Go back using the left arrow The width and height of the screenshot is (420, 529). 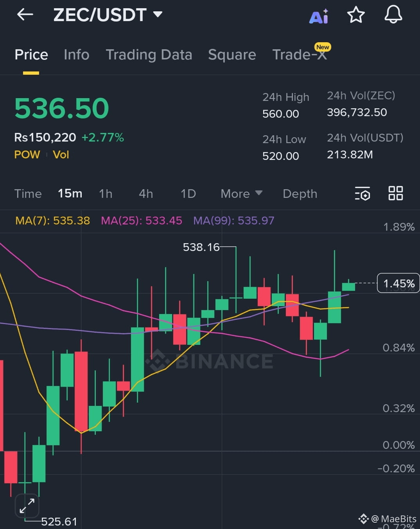(x=25, y=15)
